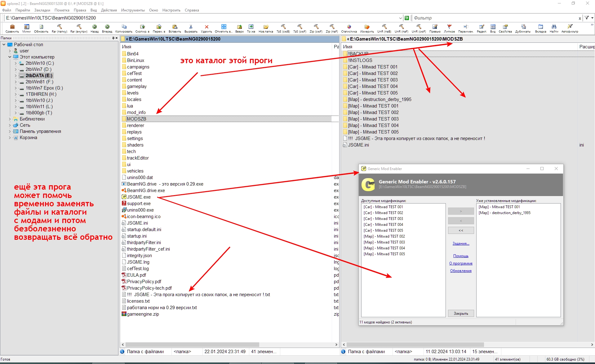Expand the user node in the tree

pyautogui.click(x=10, y=51)
